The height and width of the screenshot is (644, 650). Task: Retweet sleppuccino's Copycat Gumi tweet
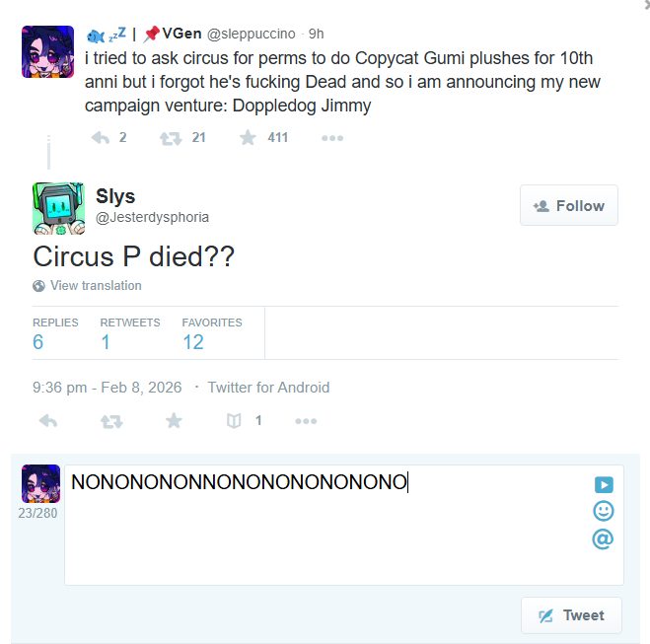coord(171,138)
